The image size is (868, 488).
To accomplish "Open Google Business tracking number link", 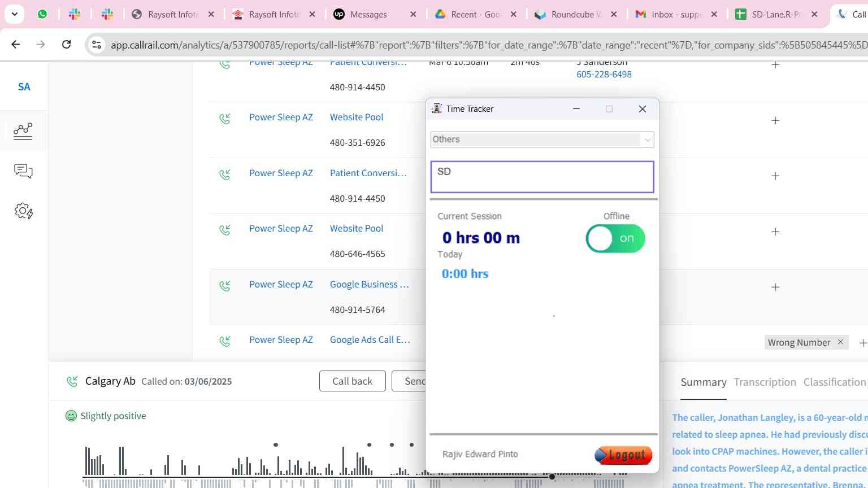I will tap(370, 284).
